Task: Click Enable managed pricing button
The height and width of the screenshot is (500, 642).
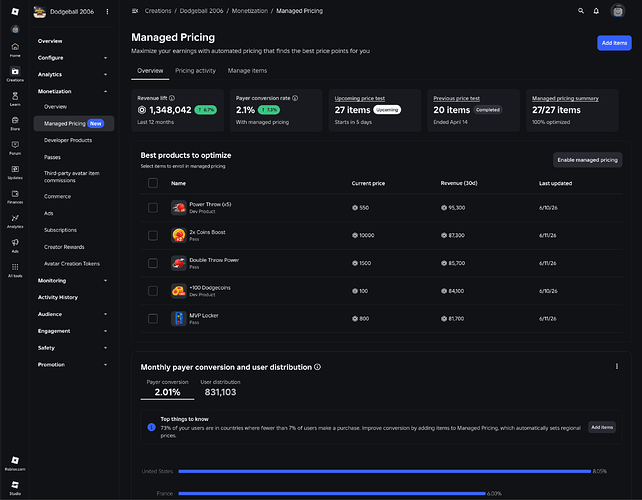Action: (588, 160)
